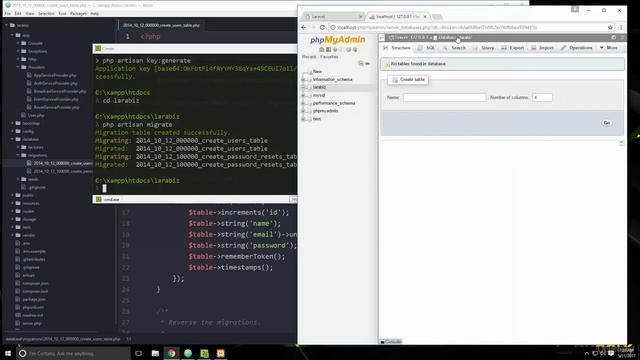640x360 pixels.
Task: Select test database in tree
Action: click(317, 119)
